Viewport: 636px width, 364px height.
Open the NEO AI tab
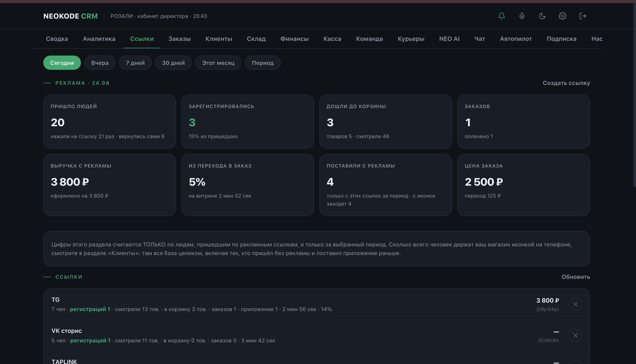coord(449,39)
